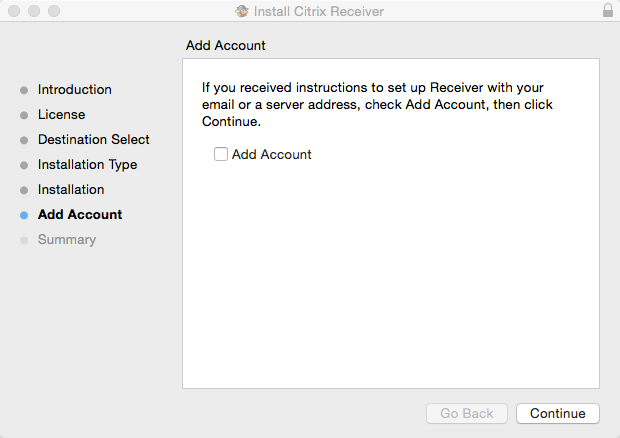Click the minimize window button
This screenshot has width=620, height=438.
pyautogui.click(x=34, y=11)
